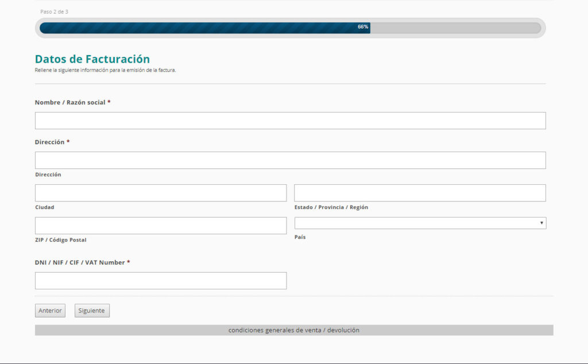Click the 66% progress bar
588x364 pixels.
click(290, 28)
